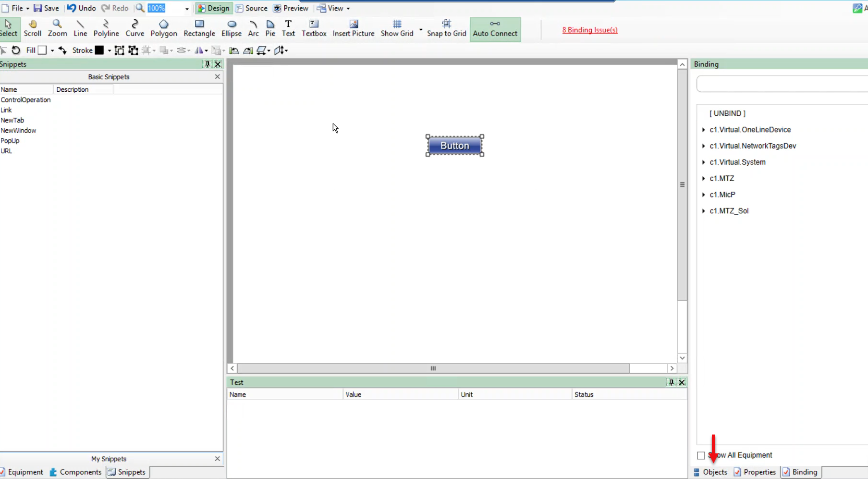Open the Components tab
The image size is (868, 479).
[x=75, y=472]
